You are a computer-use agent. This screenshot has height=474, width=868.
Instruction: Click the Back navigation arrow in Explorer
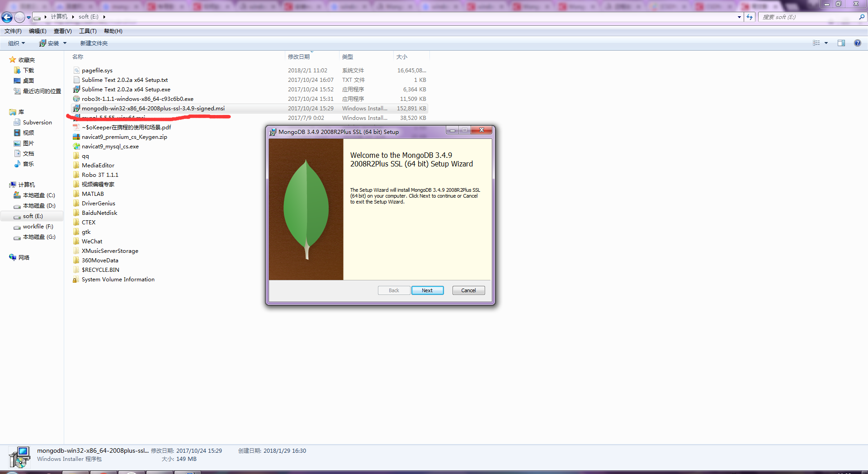coord(7,17)
